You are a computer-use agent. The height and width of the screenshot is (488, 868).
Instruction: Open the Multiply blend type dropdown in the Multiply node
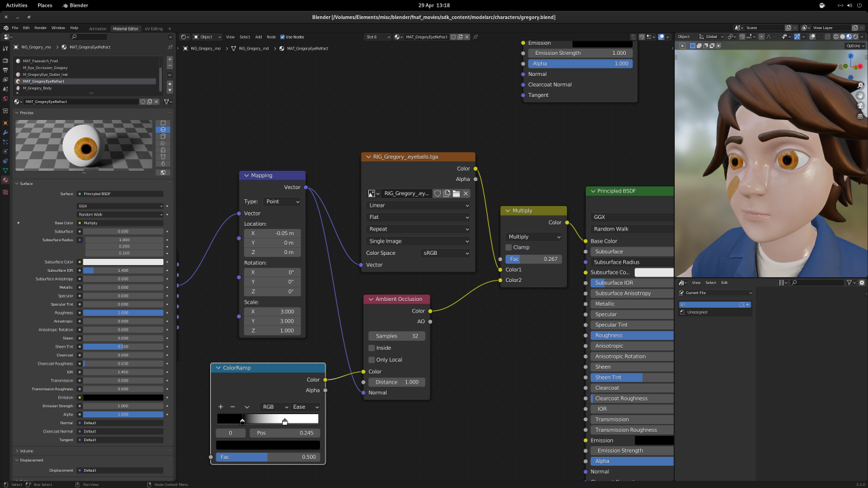coord(534,237)
